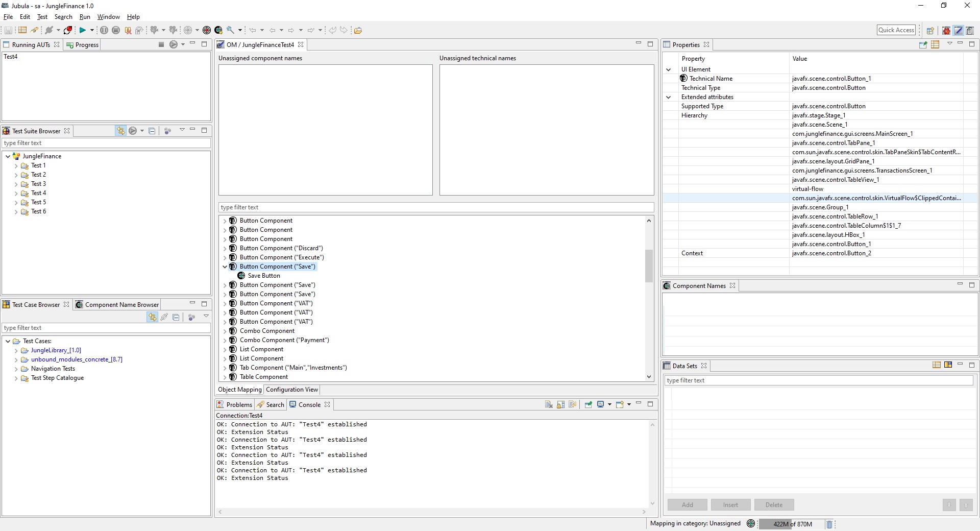Click the Insert button in Data Sets

point(730,505)
